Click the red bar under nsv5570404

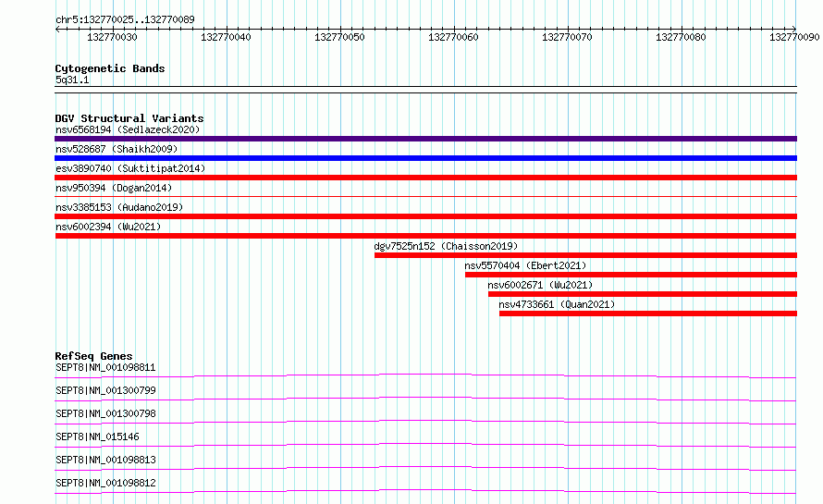pyautogui.click(x=631, y=275)
